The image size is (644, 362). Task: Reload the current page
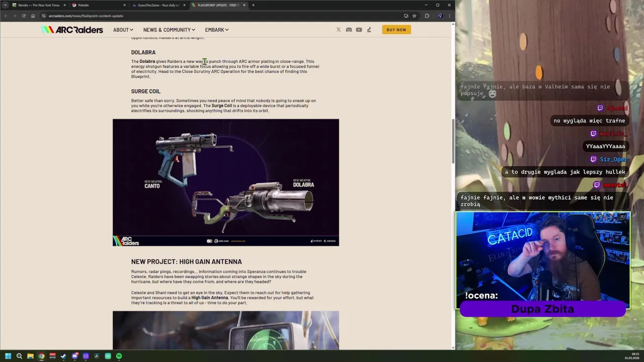tap(24, 16)
